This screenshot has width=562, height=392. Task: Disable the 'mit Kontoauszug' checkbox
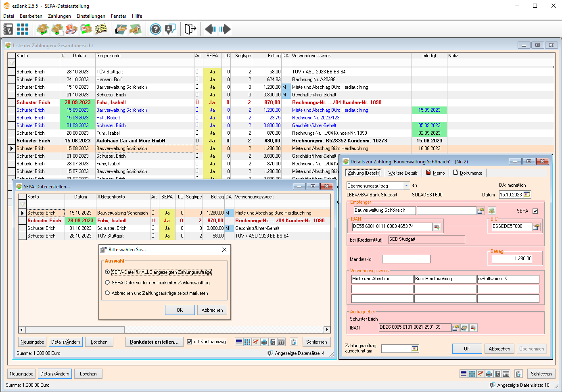click(190, 342)
